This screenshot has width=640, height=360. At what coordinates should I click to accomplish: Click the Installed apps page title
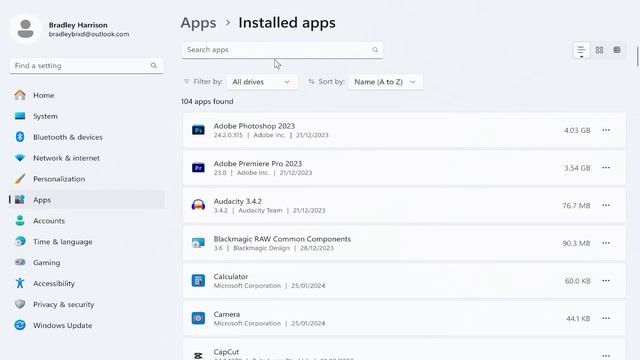287,23
